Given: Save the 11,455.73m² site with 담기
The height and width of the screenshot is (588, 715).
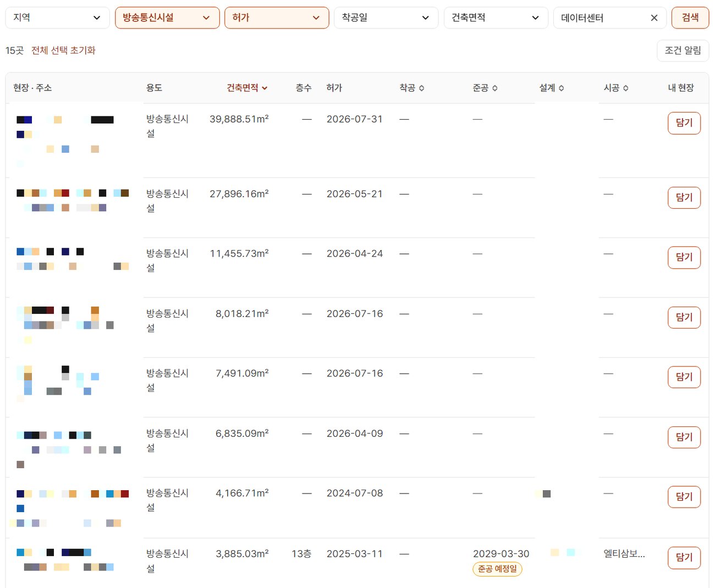Looking at the screenshot, I should click(684, 257).
